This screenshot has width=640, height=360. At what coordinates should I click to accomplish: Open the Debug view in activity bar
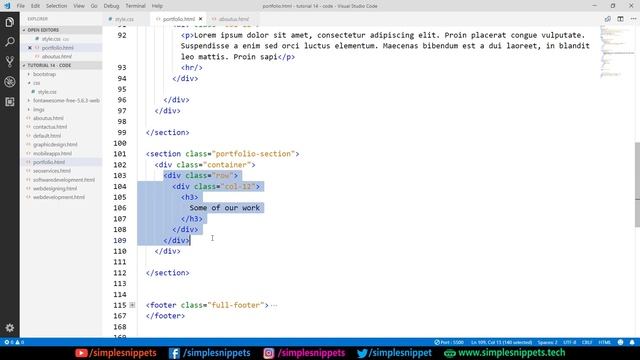9,82
